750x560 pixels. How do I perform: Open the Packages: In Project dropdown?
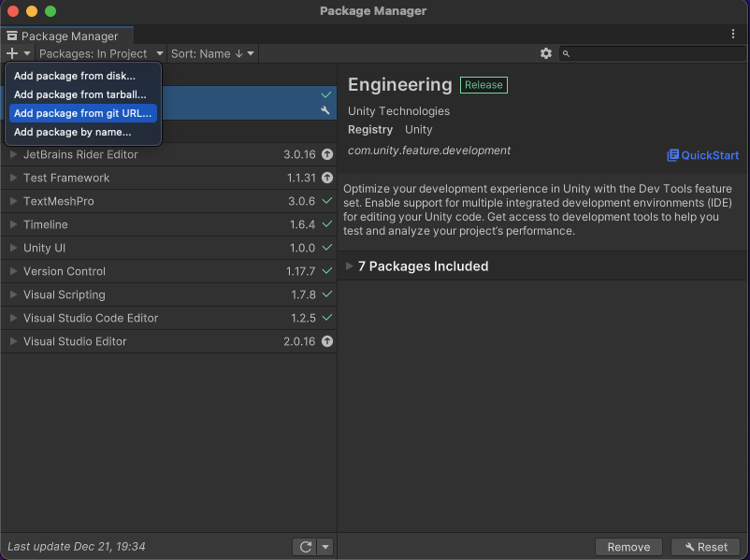100,53
